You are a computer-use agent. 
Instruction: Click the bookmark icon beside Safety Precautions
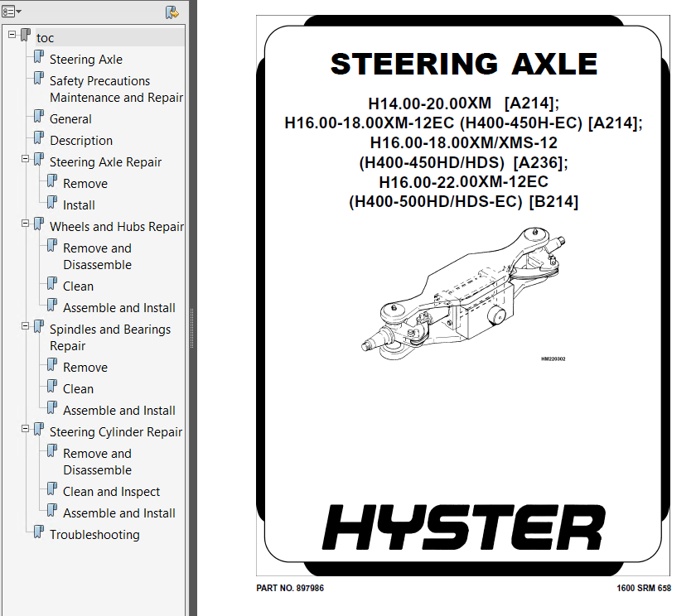39,78
